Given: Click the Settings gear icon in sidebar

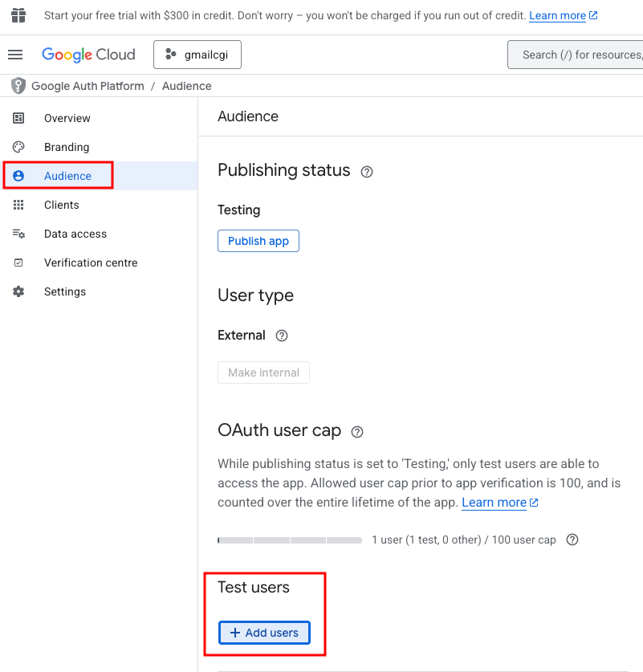Looking at the screenshot, I should click(18, 291).
